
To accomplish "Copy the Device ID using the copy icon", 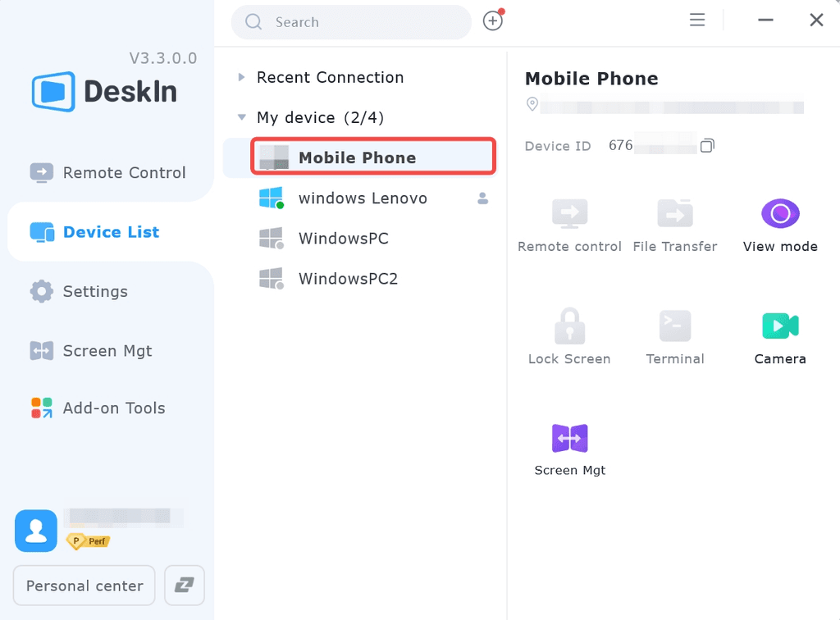I will point(707,144).
